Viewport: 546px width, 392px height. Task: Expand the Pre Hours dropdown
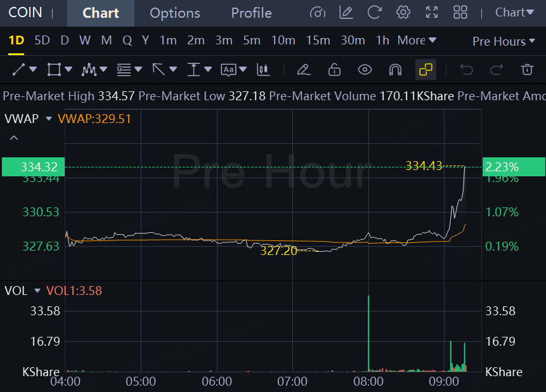pyautogui.click(x=503, y=41)
